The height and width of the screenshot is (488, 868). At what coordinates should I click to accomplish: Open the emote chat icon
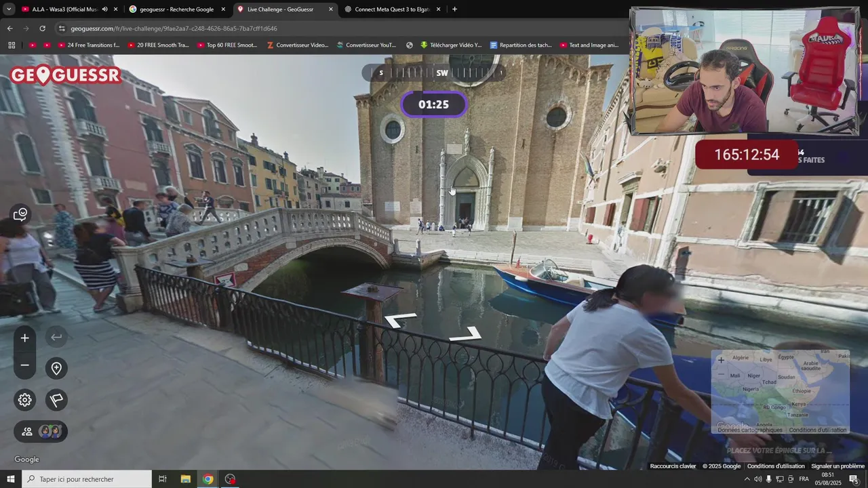pos(21,215)
